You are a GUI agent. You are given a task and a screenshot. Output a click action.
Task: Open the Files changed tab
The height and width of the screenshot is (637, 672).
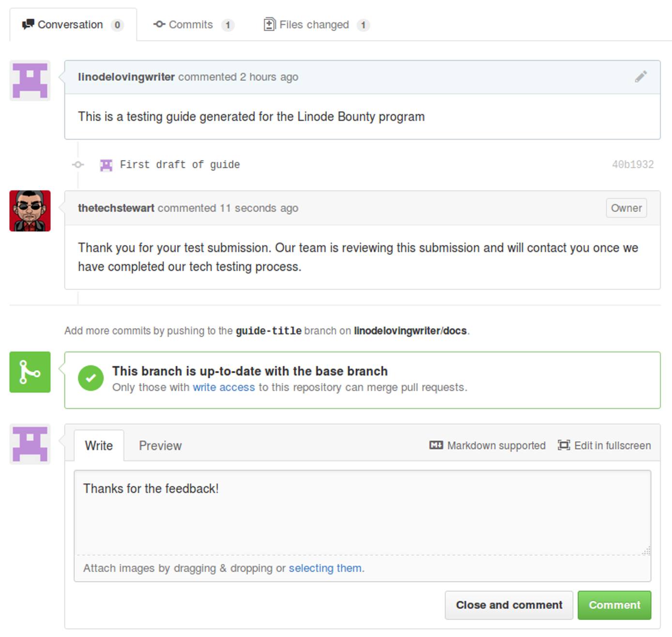[x=313, y=24]
